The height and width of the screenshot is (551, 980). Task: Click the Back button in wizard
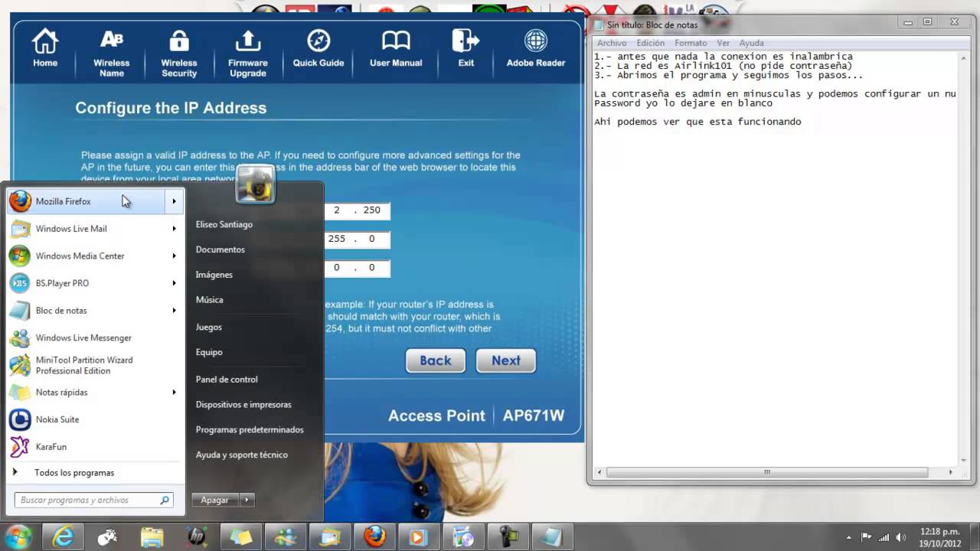pos(436,360)
